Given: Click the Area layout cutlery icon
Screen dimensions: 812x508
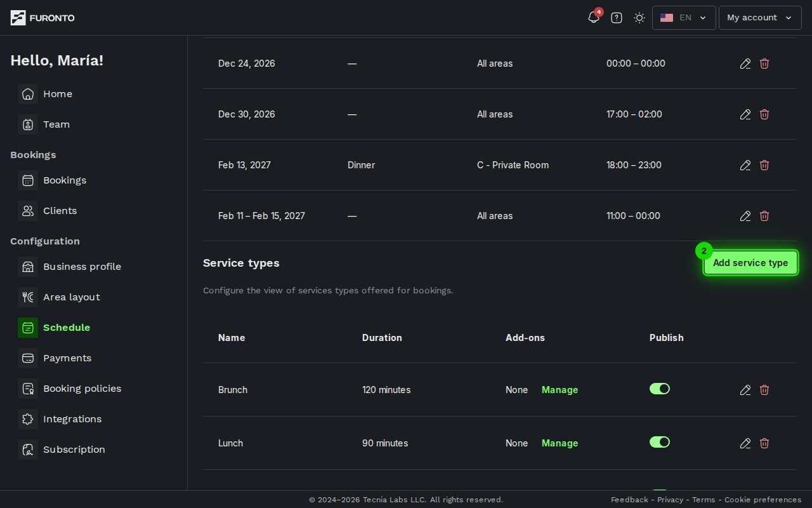Looking at the screenshot, I should 28,297.
